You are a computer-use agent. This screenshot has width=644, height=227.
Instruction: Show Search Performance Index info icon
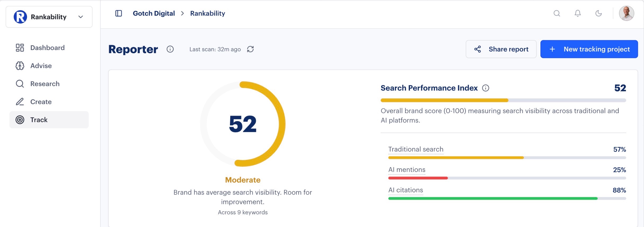(486, 88)
